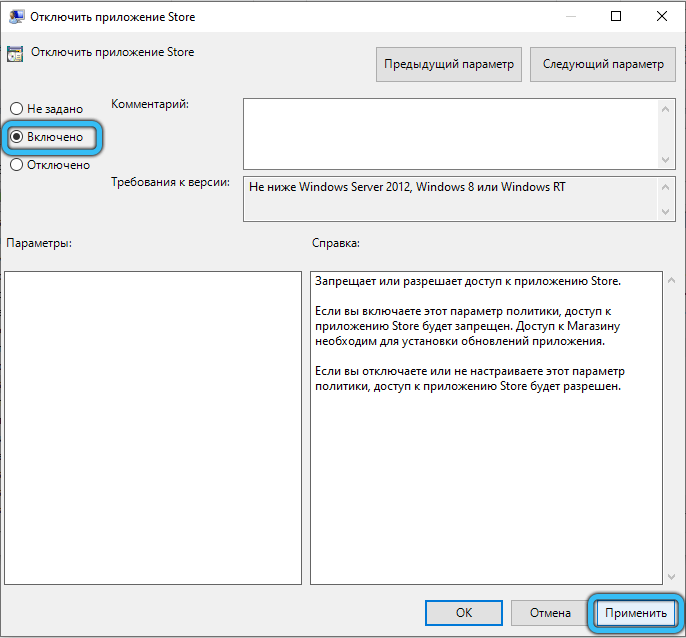
Task: Click the policy setting icon beside heading
Action: coord(15,53)
